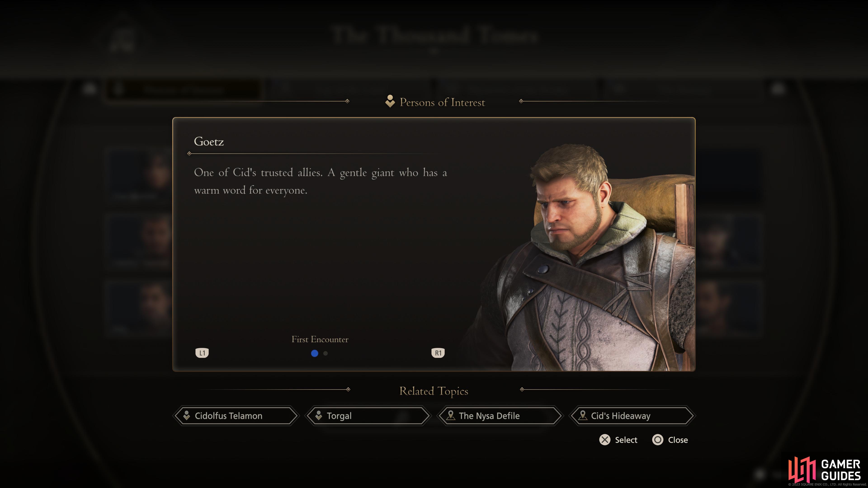Open the Cid's Hideaway related topic

click(x=632, y=416)
